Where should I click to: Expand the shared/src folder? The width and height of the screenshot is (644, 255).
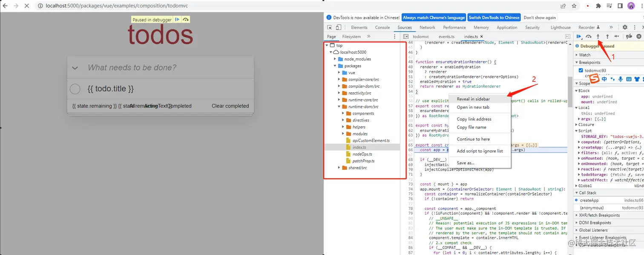point(339,168)
